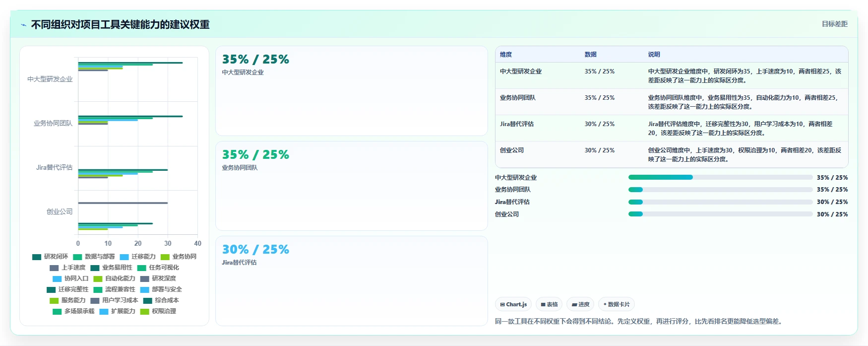This screenshot has width=868, height=346.
Task: Click the 业务协同团队 chart axis label
Action: (53, 123)
